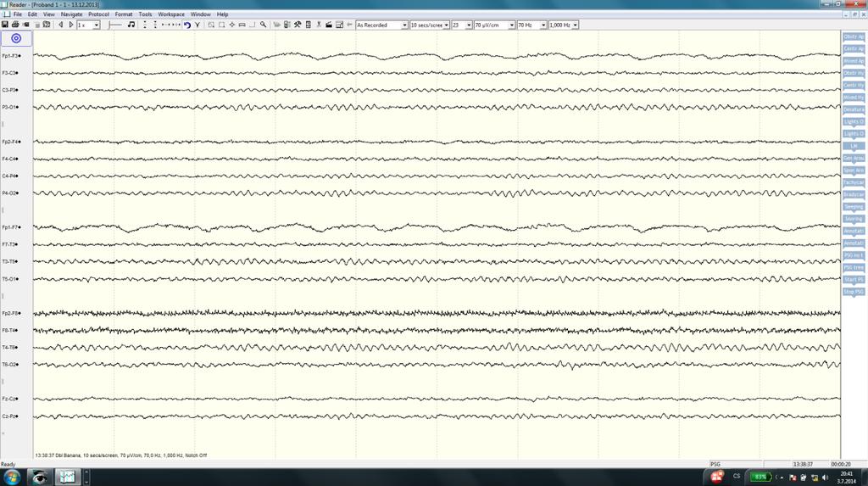Image resolution: width=868 pixels, height=486 pixels.
Task: Open the Edit menu
Action: pos(32,14)
